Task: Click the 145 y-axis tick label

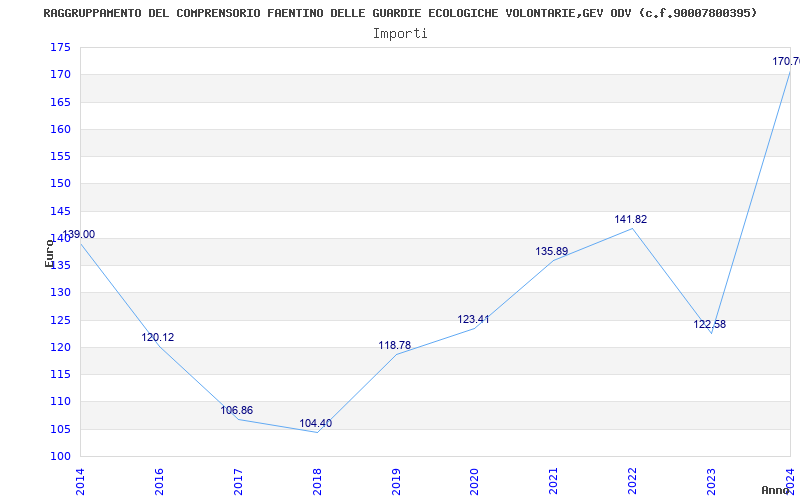Action: (x=60, y=211)
